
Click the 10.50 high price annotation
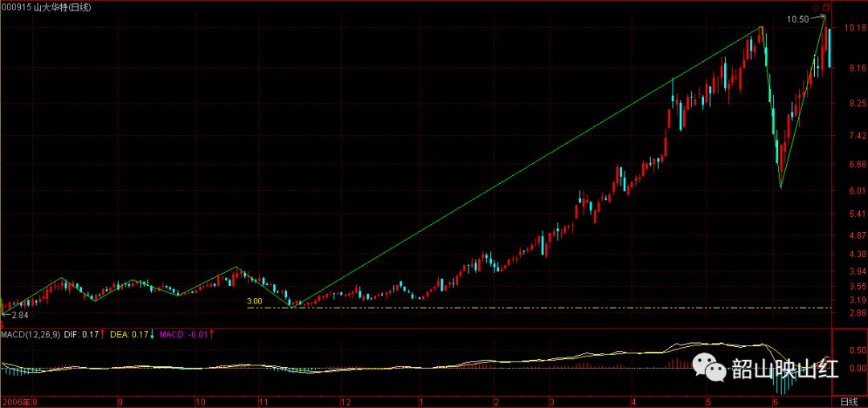click(x=797, y=19)
